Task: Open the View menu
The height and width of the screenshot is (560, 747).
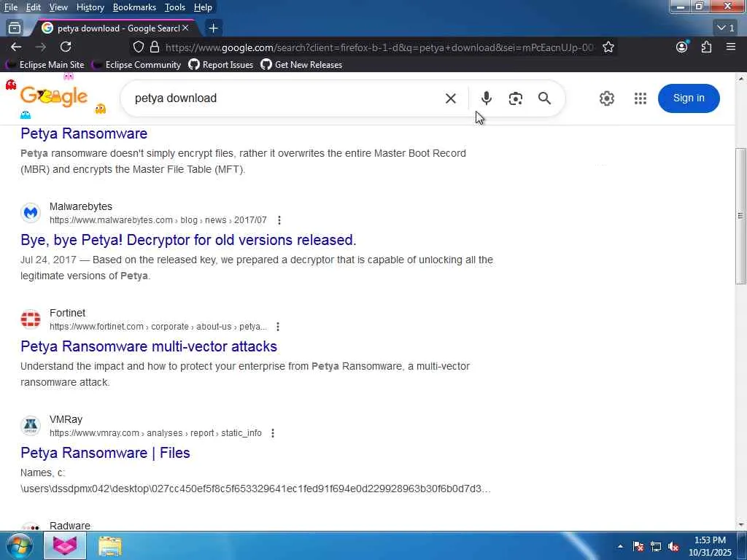Action: coord(58,7)
